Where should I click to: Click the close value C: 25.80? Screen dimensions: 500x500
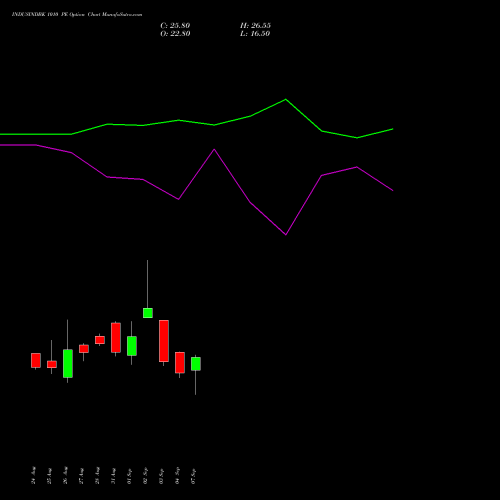click(x=175, y=26)
